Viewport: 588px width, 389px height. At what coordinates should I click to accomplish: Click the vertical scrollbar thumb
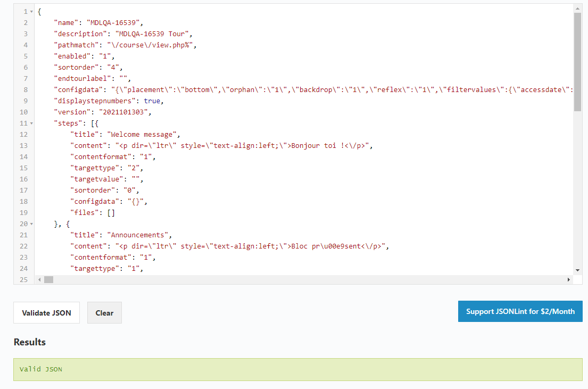(x=577, y=62)
